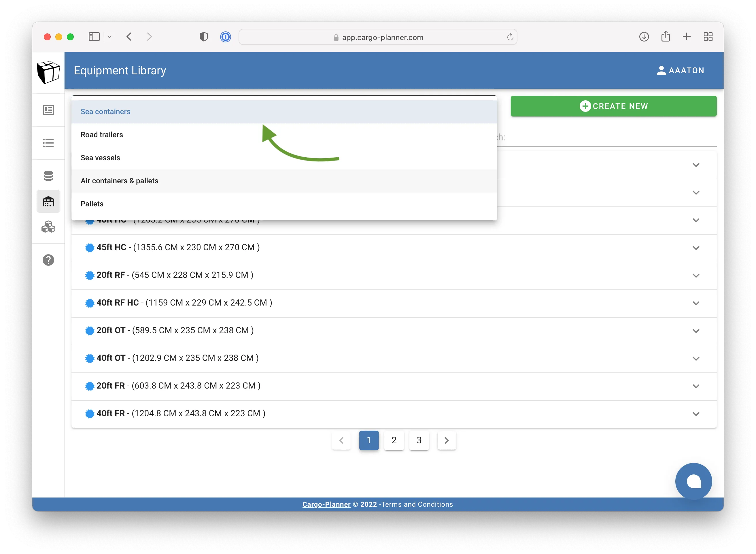This screenshot has height=554, width=756.
Task: Select Pallets equipment type
Action: [92, 204]
